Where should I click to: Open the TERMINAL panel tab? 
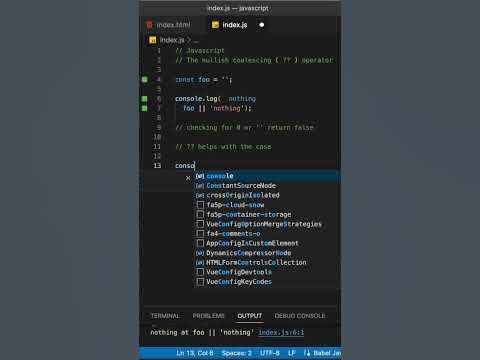tap(165, 316)
